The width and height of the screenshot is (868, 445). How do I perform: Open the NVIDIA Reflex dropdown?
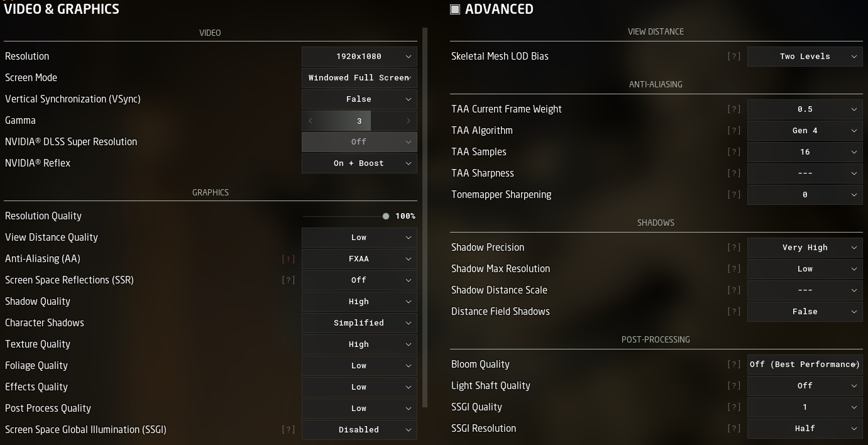pyautogui.click(x=359, y=163)
